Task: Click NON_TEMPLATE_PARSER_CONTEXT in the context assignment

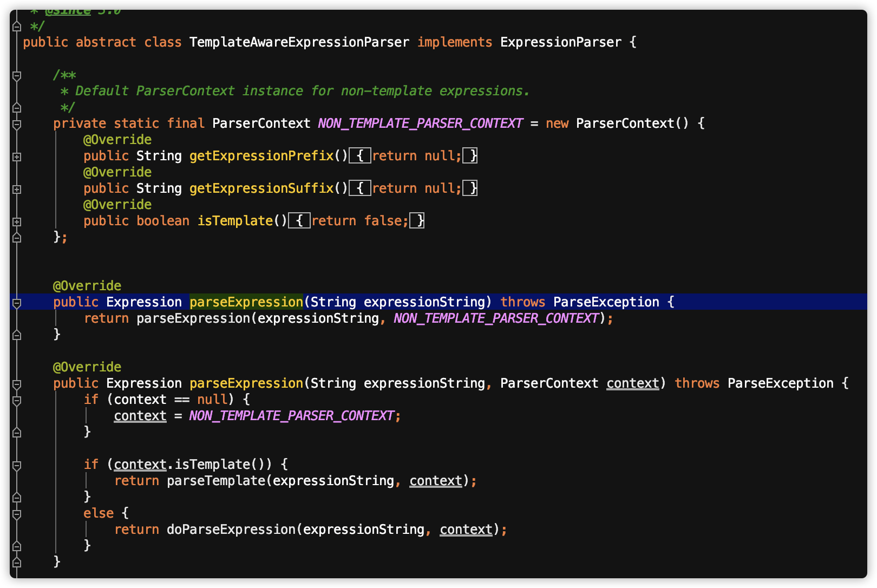Action: tap(292, 416)
